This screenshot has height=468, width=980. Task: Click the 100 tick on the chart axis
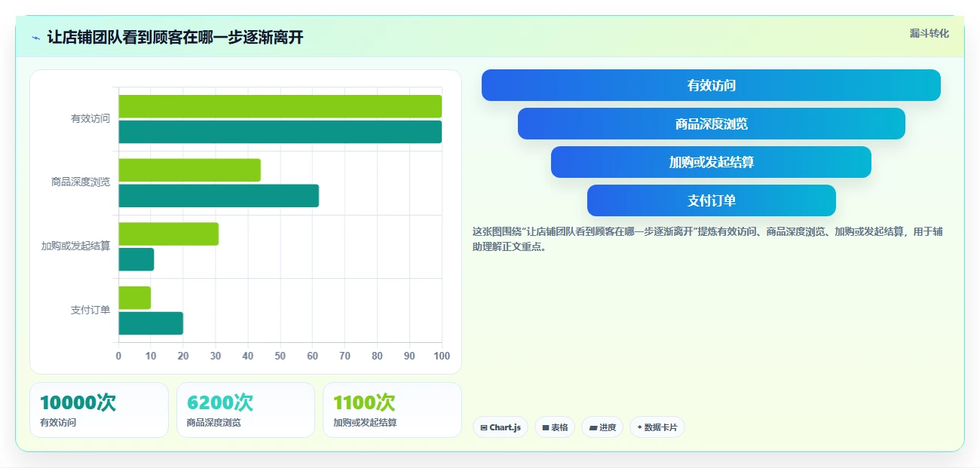(x=442, y=356)
